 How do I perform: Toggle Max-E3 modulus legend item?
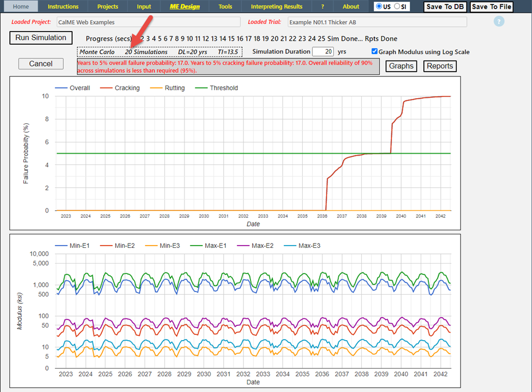(x=309, y=246)
